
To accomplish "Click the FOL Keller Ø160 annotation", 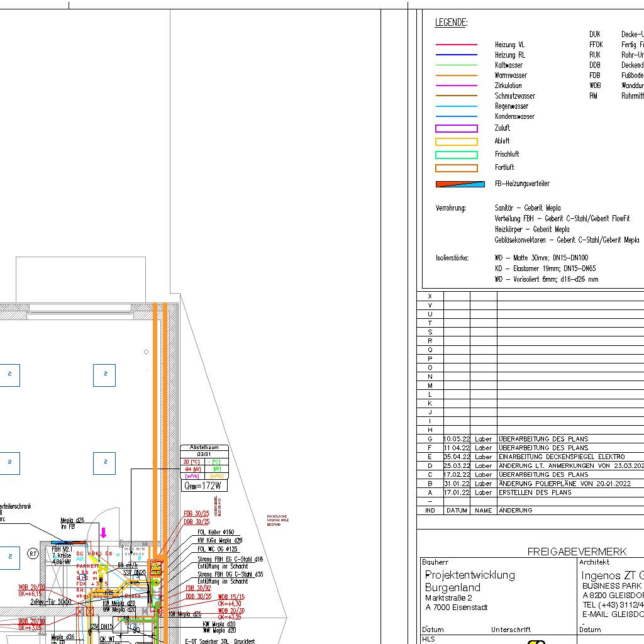I will [x=216, y=532].
